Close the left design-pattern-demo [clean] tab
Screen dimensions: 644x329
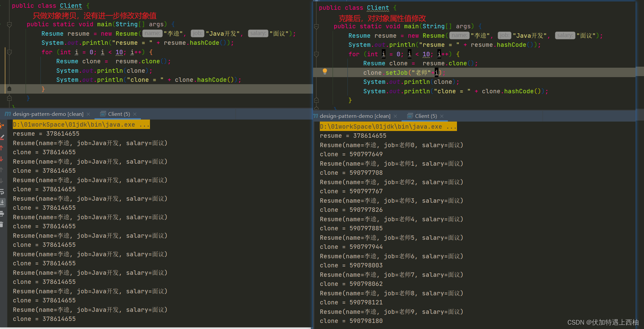click(88, 114)
